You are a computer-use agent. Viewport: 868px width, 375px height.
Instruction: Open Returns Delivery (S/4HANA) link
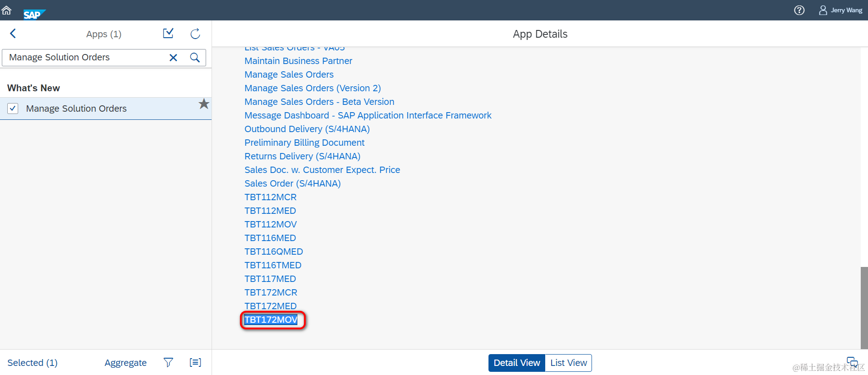click(302, 156)
